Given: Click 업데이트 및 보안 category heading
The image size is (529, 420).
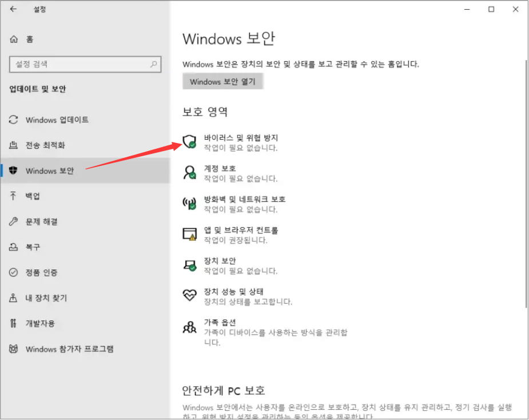Looking at the screenshot, I should pos(37,89).
